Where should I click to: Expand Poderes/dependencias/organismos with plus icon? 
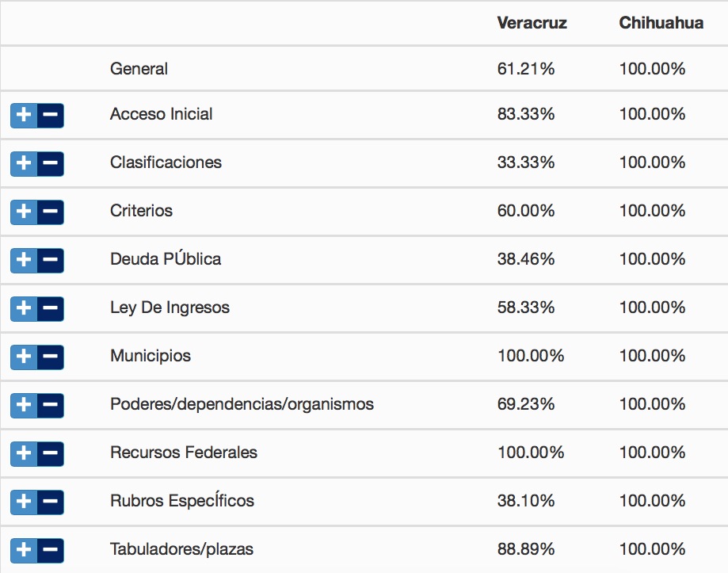click(24, 405)
